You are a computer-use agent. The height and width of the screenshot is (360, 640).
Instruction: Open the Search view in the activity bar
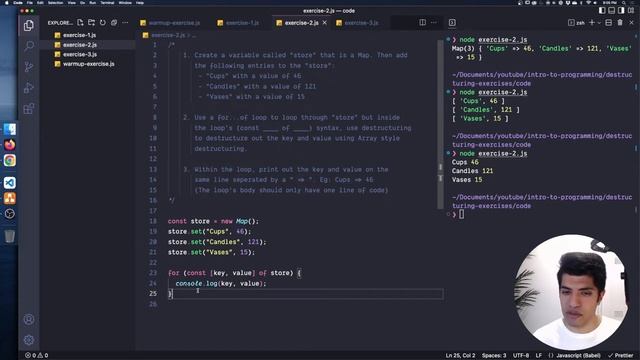(29, 46)
